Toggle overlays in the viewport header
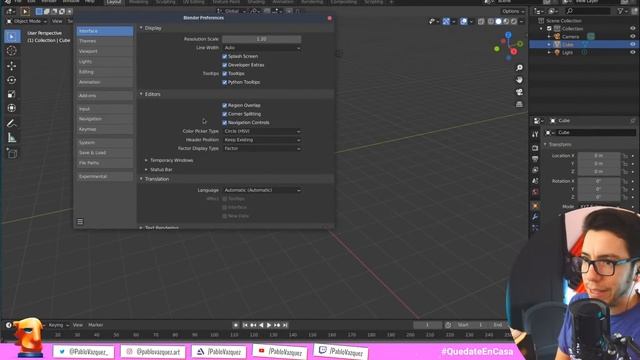The width and height of the screenshot is (640, 360). [463, 21]
